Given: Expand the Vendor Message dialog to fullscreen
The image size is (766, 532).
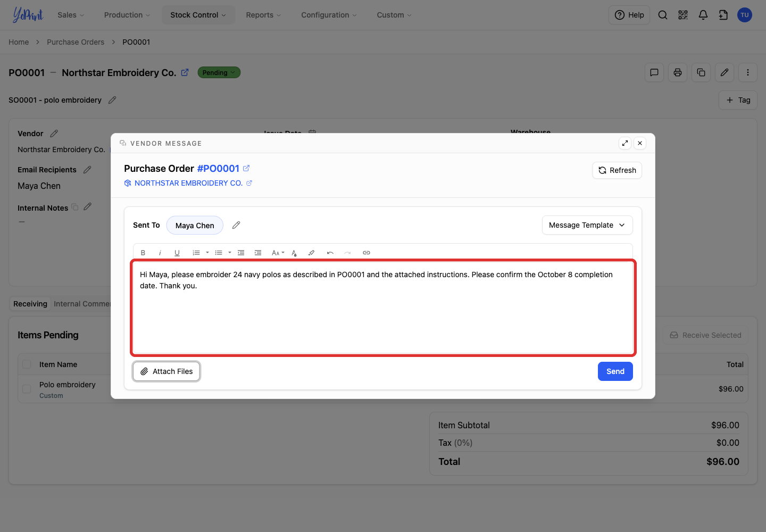Looking at the screenshot, I should pyautogui.click(x=625, y=143).
